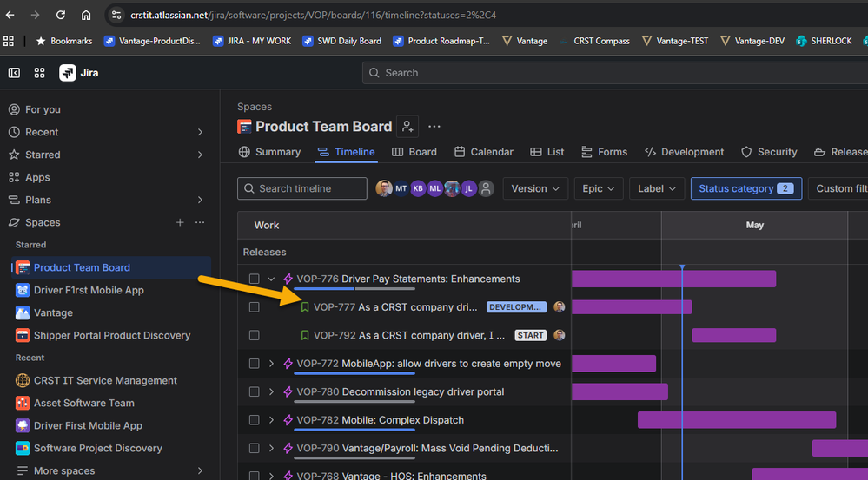Open the Vantage-TEST bookmark
The image size is (868, 480).
(675, 41)
